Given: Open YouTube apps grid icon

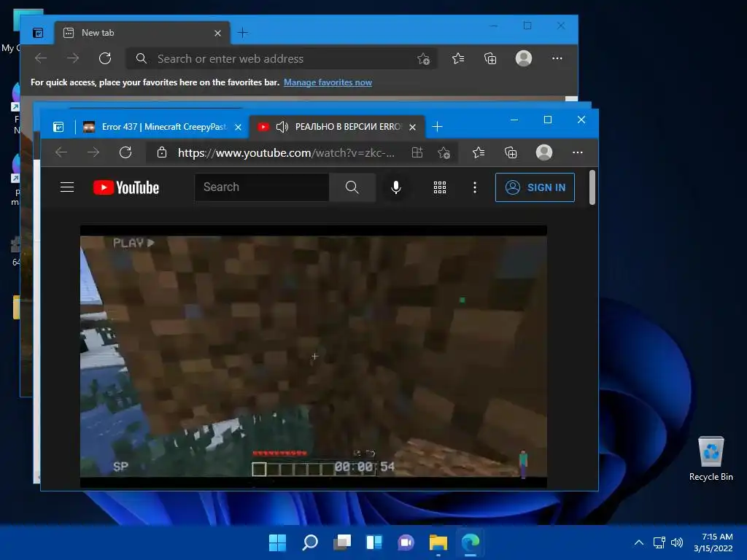Looking at the screenshot, I should pos(440,187).
